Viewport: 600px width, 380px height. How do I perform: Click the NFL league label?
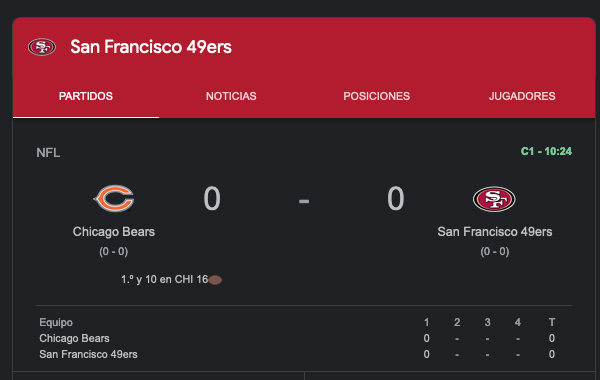pos(48,153)
